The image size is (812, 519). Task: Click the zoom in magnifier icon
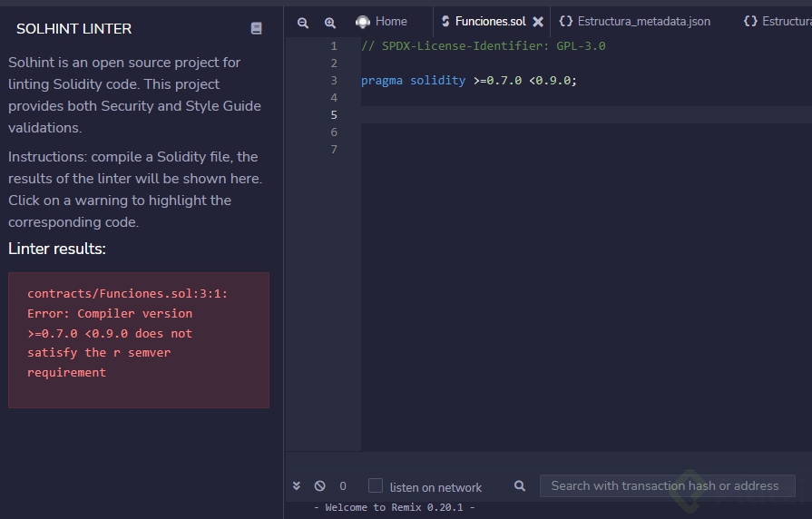click(330, 23)
